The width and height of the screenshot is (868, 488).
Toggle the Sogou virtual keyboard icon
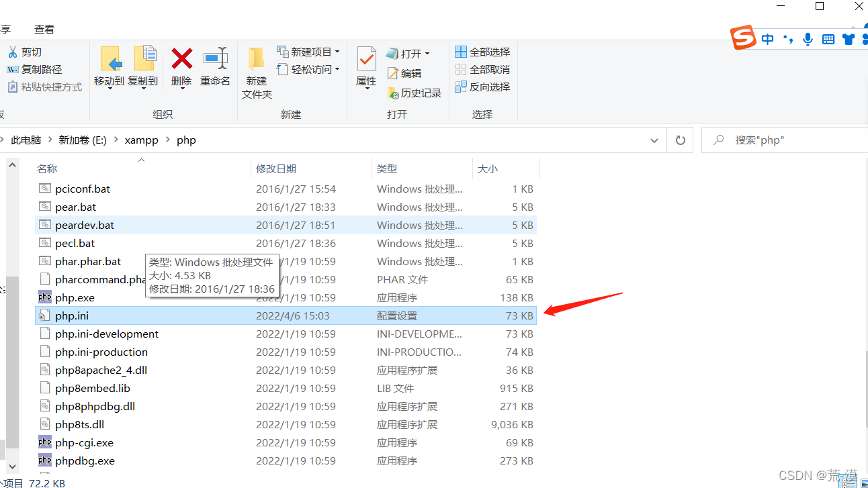[828, 39]
